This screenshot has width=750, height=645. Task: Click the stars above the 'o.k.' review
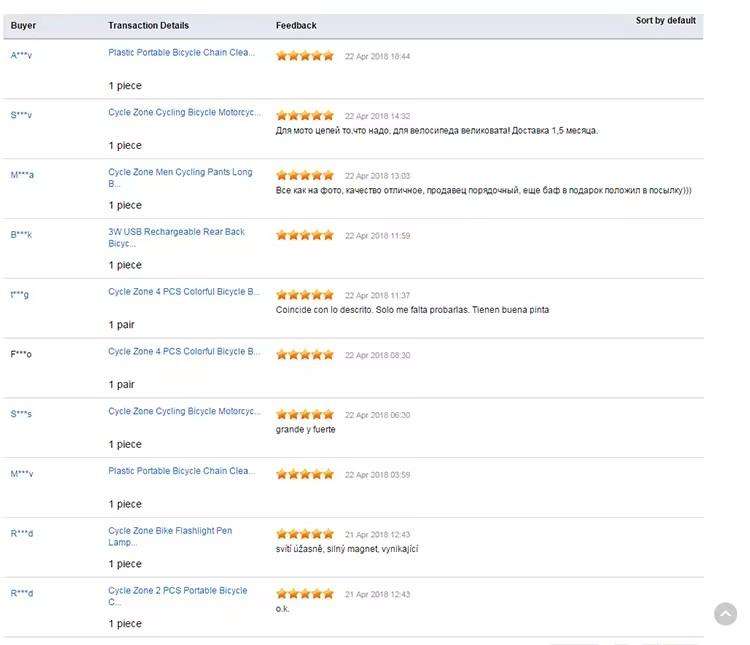click(x=305, y=594)
